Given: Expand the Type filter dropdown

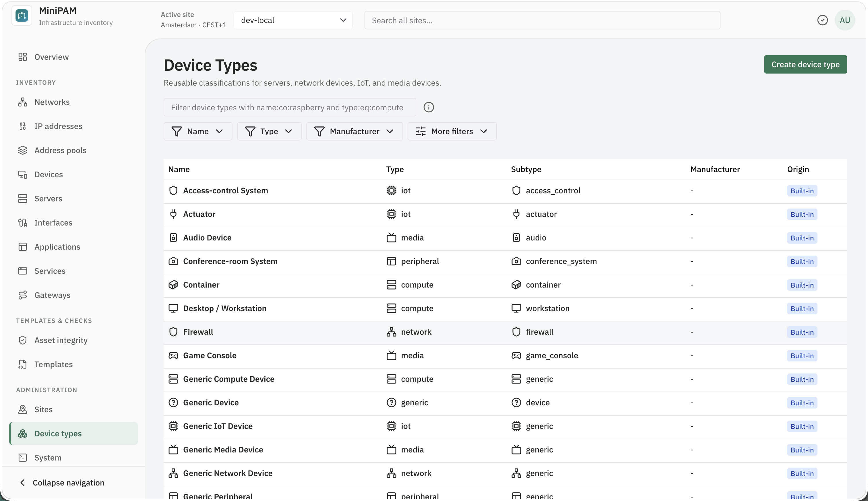Looking at the screenshot, I should pos(269,132).
